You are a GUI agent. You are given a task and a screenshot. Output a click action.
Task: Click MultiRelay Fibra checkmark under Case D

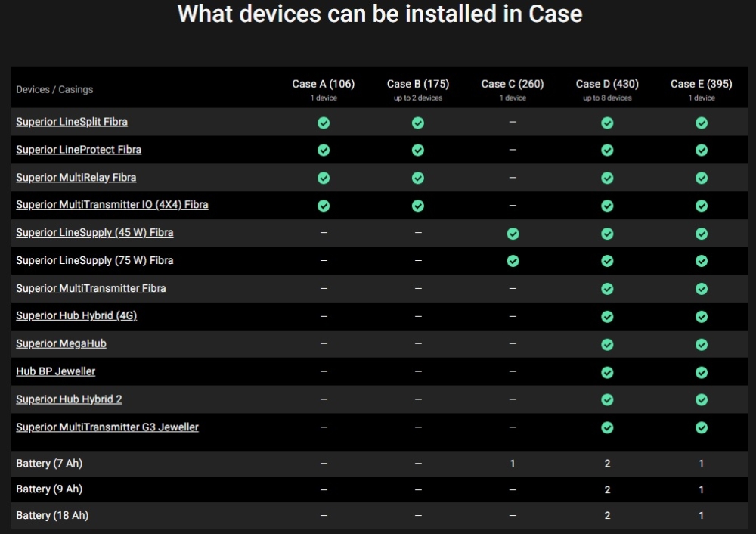click(x=608, y=178)
